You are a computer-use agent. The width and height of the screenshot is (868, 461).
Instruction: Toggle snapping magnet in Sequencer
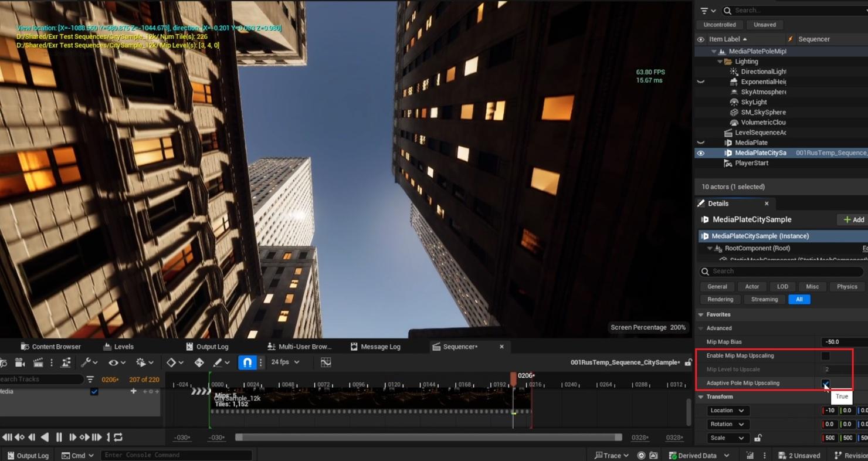pyautogui.click(x=247, y=362)
